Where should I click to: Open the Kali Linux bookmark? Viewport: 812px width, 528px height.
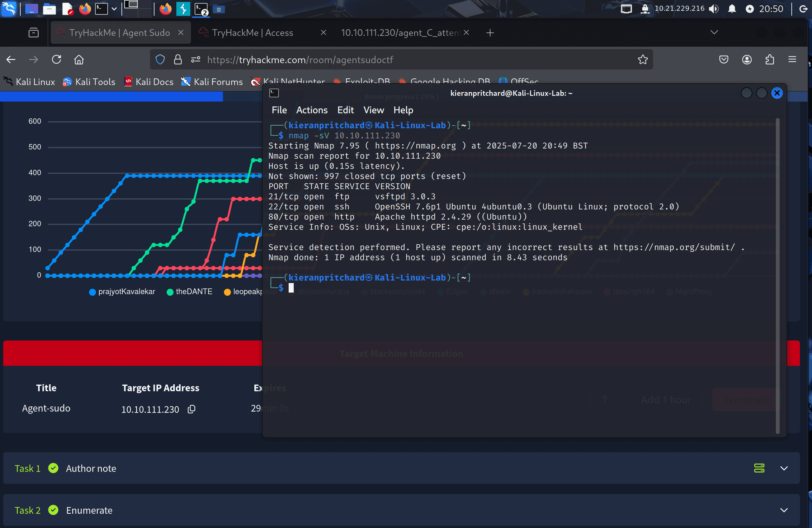tap(29, 82)
